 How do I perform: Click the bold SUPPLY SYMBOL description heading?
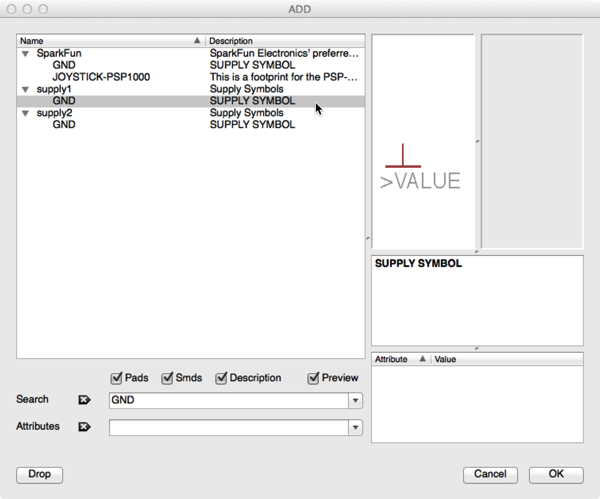coord(418,263)
